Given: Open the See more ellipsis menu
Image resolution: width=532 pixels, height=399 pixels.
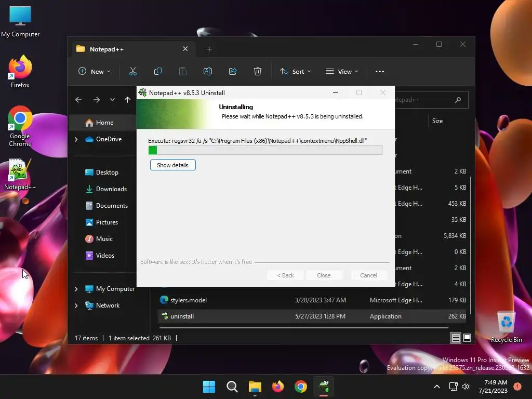Looking at the screenshot, I should 380,72.
